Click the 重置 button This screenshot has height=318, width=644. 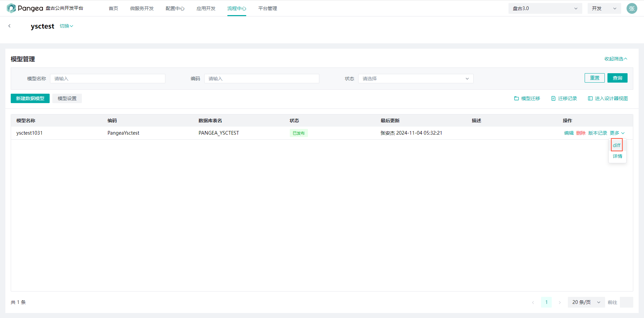coord(594,78)
